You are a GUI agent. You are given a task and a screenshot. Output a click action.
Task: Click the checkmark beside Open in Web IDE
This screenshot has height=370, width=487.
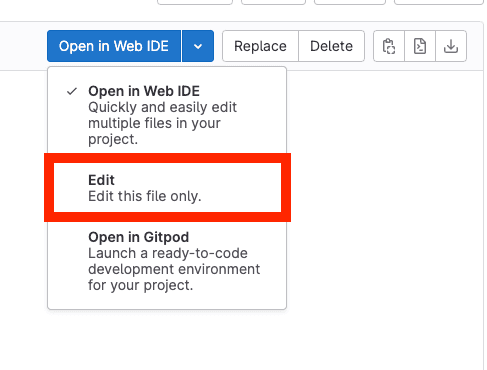click(x=72, y=91)
